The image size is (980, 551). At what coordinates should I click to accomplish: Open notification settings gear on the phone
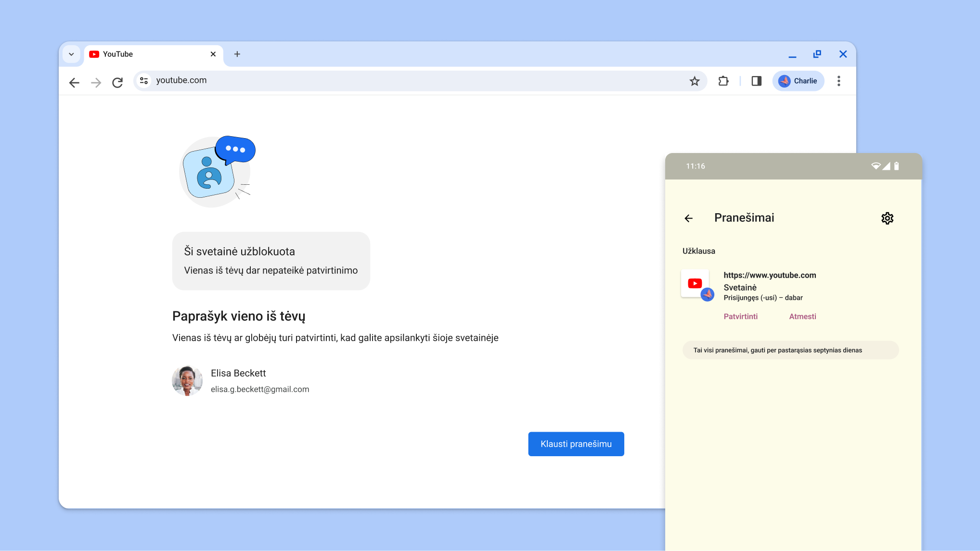887,218
